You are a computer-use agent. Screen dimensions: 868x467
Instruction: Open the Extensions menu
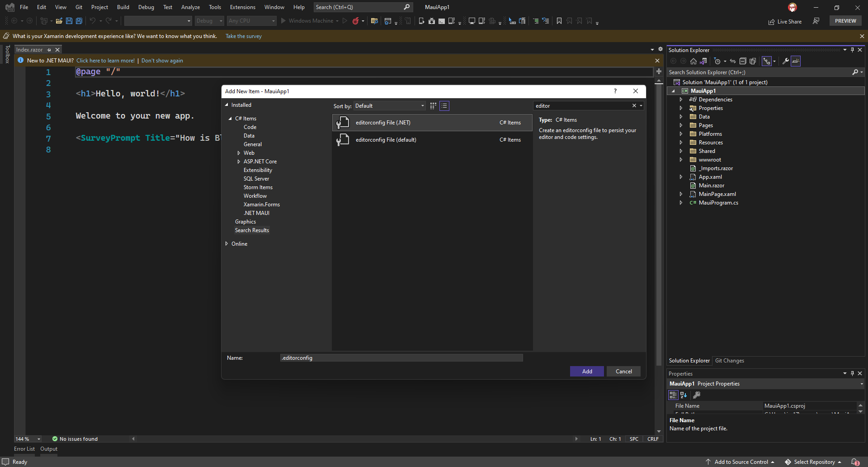coord(242,7)
